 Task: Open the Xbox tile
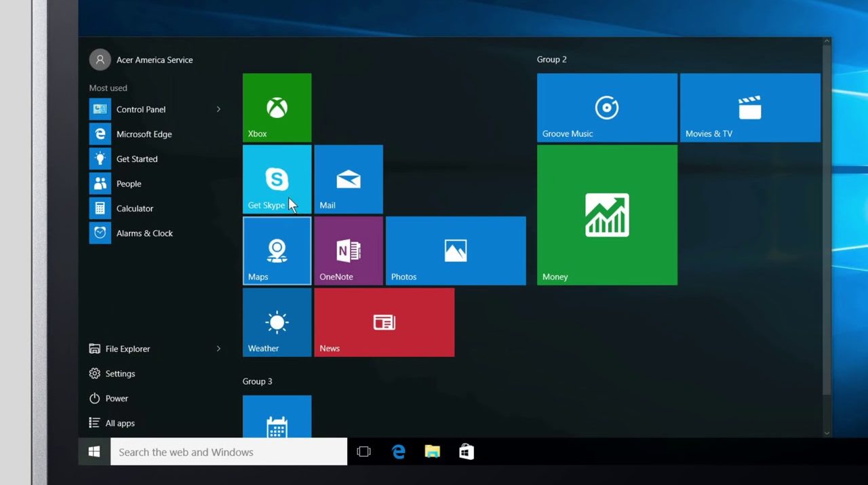click(277, 108)
